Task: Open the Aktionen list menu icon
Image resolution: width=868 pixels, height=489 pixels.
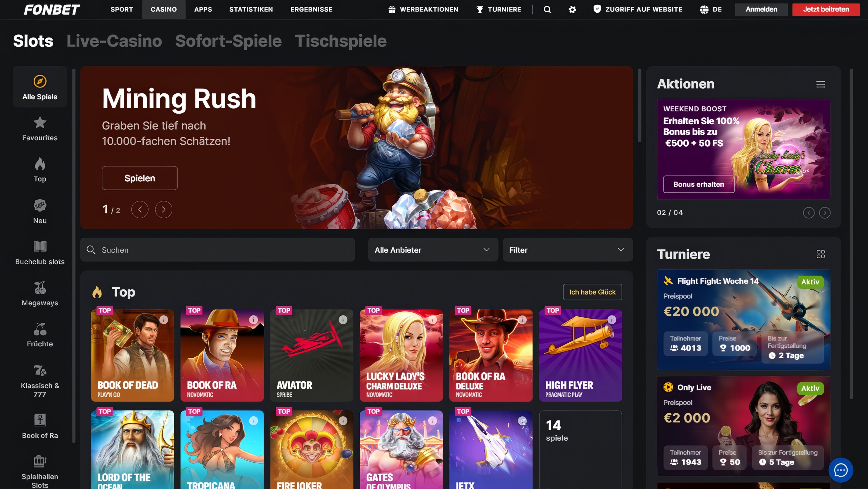Action: coord(821,84)
